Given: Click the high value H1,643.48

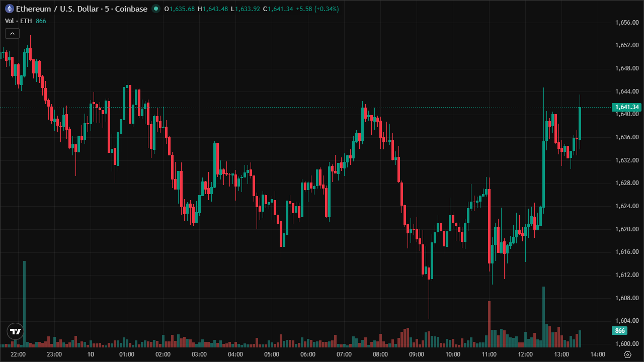Looking at the screenshot, I should (213, 9).
